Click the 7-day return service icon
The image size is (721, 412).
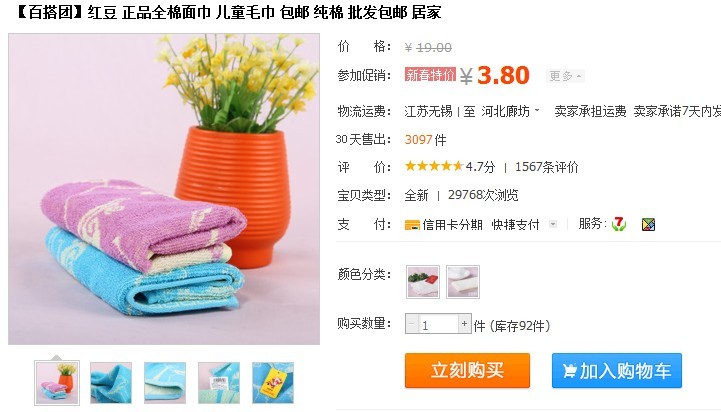pyautogui.click(x=619, y=224)
